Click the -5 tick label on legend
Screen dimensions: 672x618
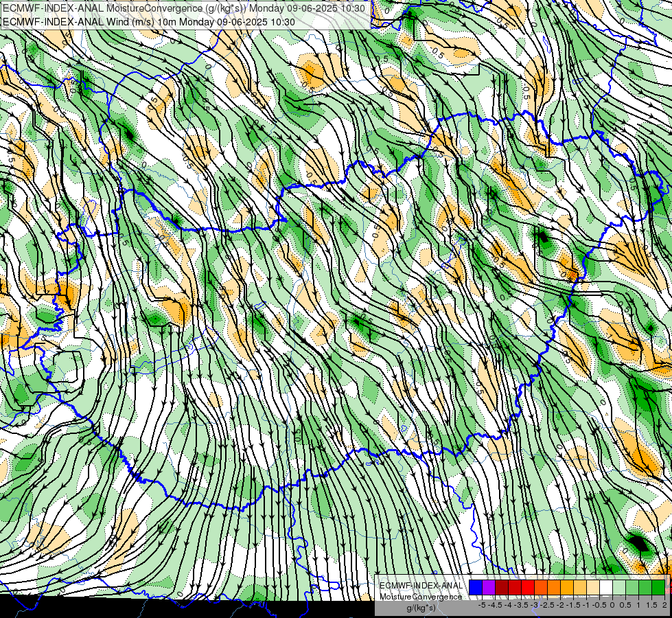482,605
